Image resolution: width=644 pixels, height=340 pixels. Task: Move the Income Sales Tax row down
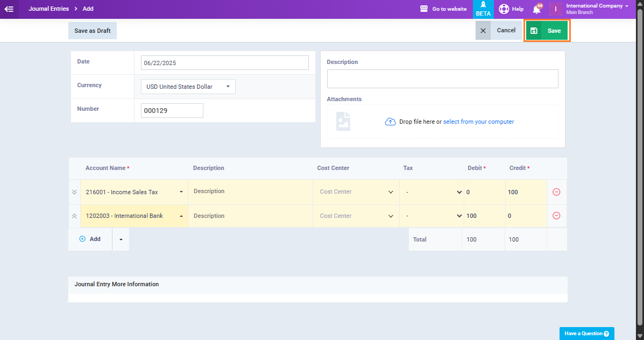click(x=74, y=192)
